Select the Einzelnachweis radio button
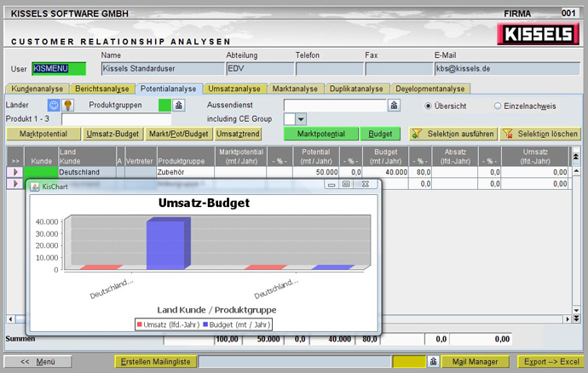This screenshot has height=373, width=588. point(498,106)
